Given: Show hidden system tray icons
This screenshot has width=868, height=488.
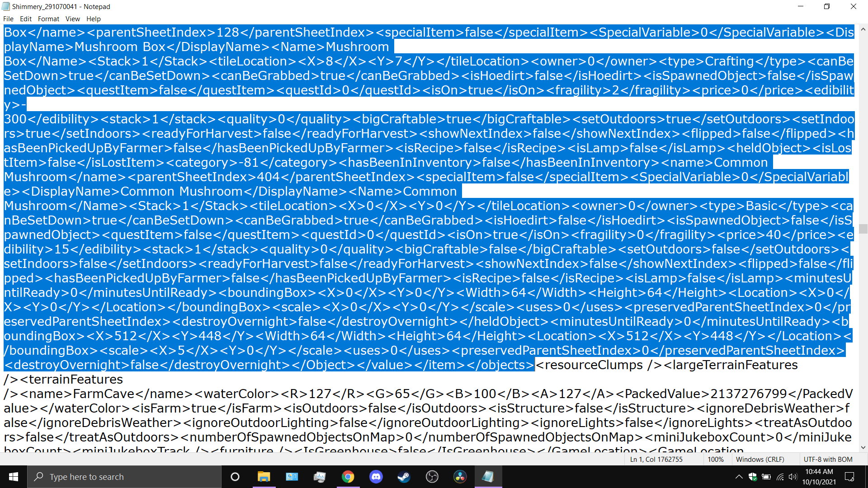Looking at the screenshot, I should [739, 477].
